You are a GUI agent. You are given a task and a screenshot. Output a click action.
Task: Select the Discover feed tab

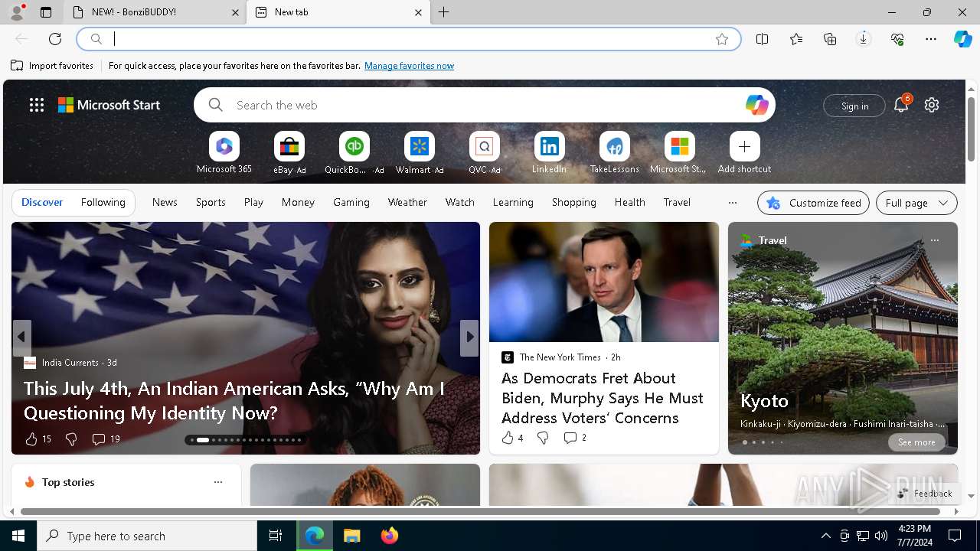(42, 202)
